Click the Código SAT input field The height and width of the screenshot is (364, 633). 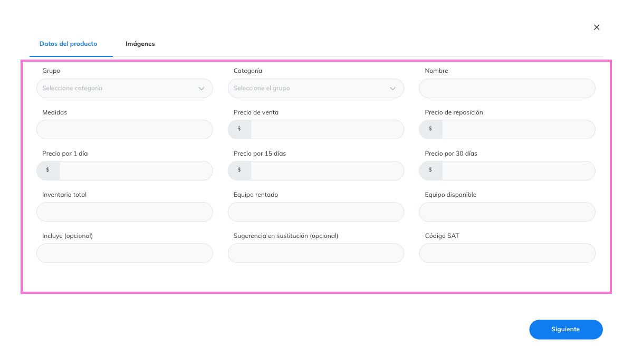pyautogui.click(x=507, y=253)
